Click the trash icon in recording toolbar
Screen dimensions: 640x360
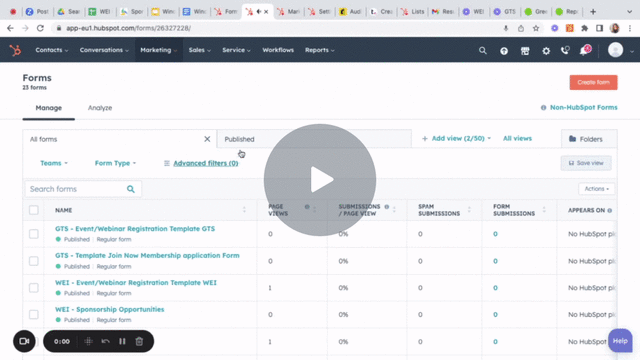pyautogui.click(x=139, y=341)
